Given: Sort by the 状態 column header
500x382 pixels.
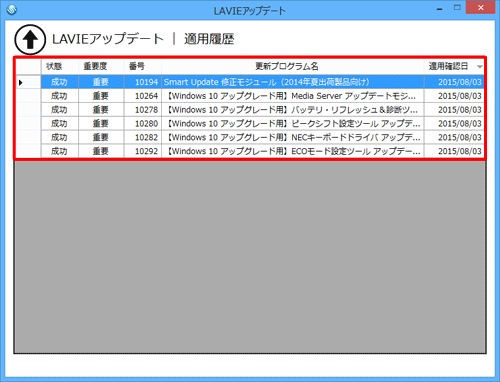Looking at the screenshot, I should point(60,66).
